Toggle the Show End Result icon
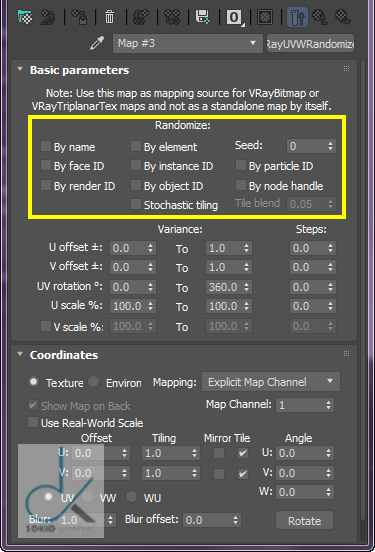 [x=297, y=18]
